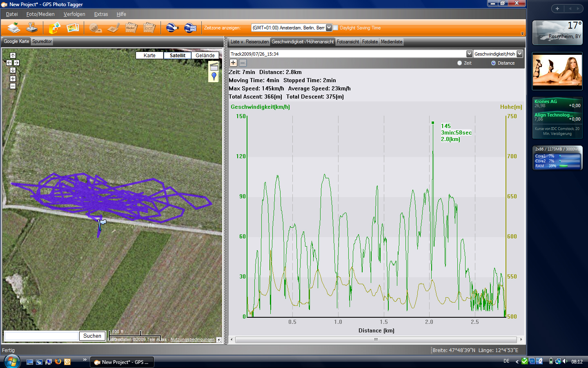
Task: Click the flickr upload icon
Action: [x=131, y=28]
